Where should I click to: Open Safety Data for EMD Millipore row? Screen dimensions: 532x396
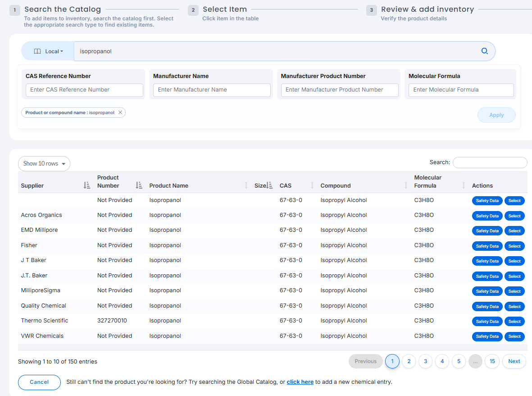[x=487, y=231]
